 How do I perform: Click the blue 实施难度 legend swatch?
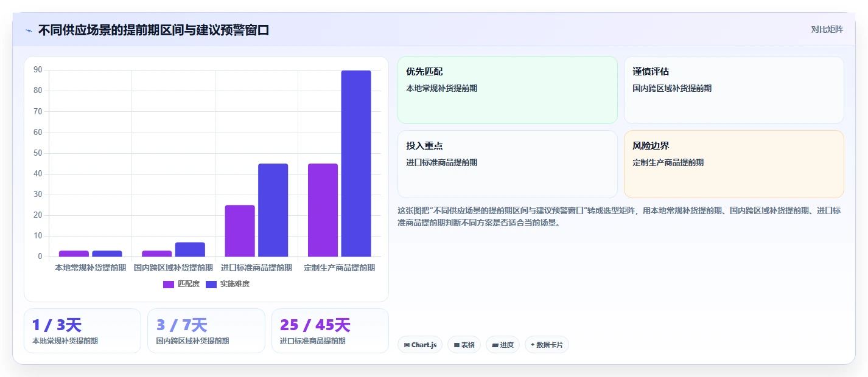[211, 284]
